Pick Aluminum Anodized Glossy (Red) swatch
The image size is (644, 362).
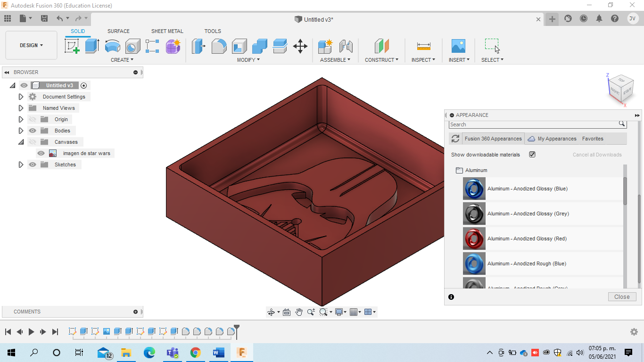pos(474,239)
